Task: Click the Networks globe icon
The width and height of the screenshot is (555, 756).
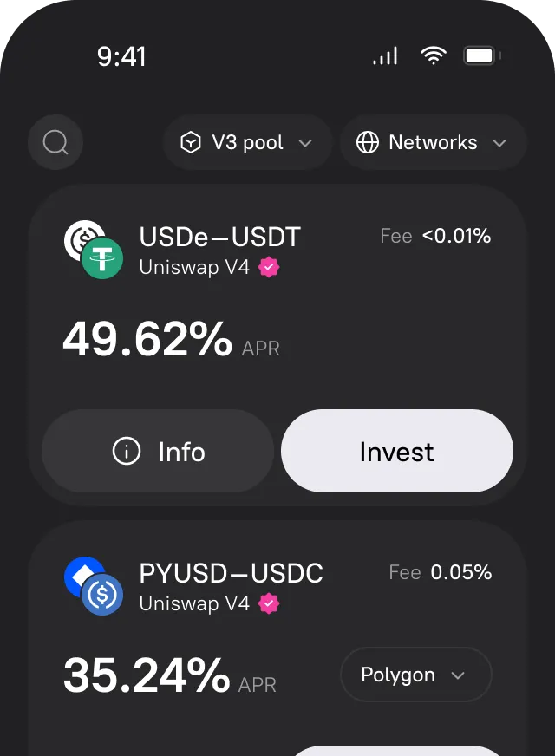Action: pos(368,143)
